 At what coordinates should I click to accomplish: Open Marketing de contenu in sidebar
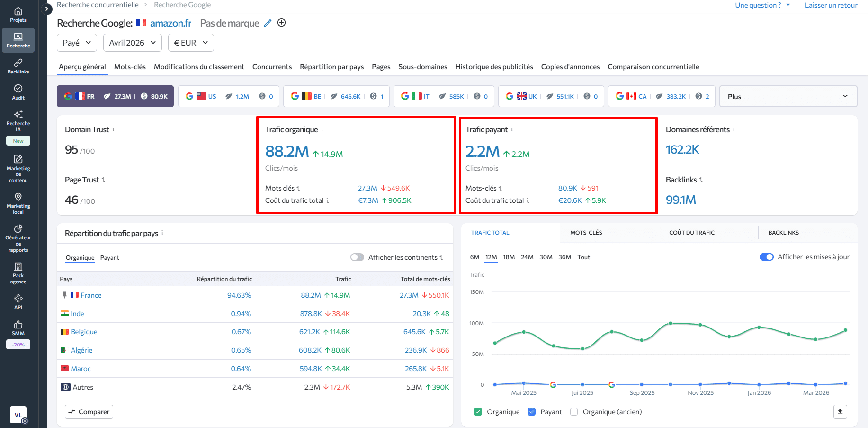(x=18, y=168)
